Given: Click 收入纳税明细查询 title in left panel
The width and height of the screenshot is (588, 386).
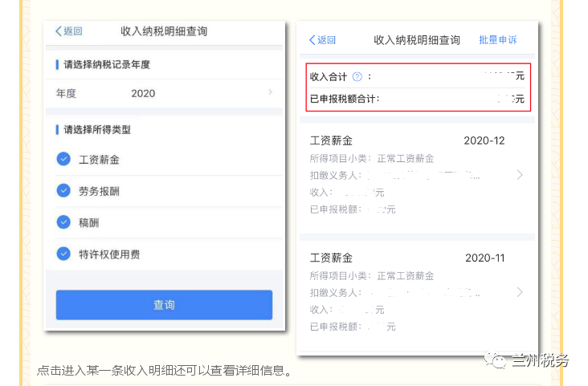Looking at the screenshot, I should pyautogui.click(x=164, y=31).
